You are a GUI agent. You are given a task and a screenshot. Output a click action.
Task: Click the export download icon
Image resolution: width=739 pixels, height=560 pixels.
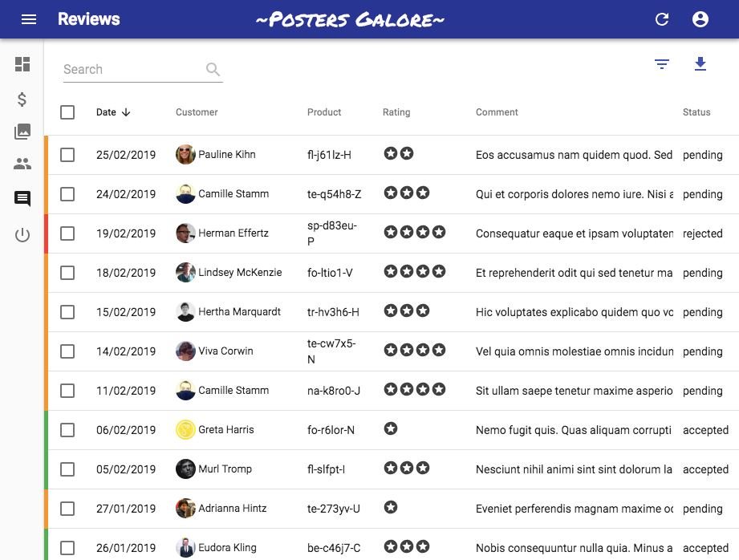[700, 64]
